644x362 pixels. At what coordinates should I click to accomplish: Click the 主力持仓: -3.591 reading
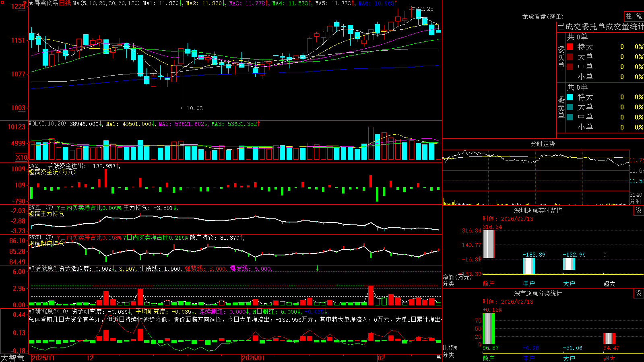[x=148, y=208]
